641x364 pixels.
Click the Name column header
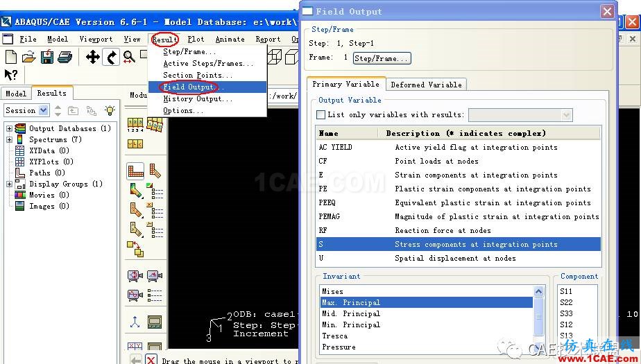[347, 133]
